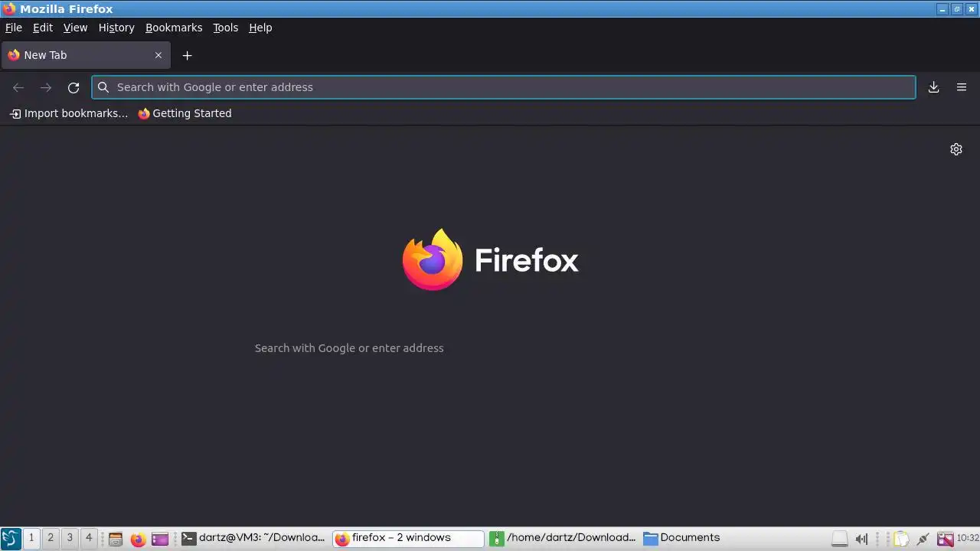Launch file manager from taskbar quick launcher

pos(116,539)
